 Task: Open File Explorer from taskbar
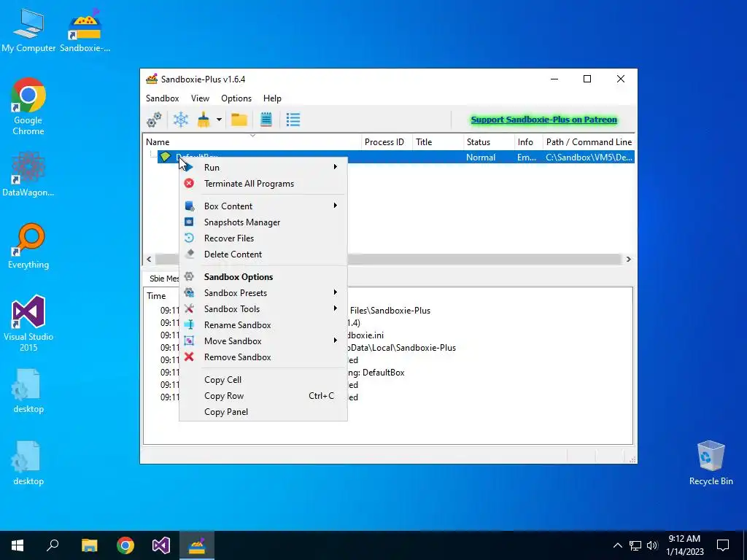coord(89,545)
